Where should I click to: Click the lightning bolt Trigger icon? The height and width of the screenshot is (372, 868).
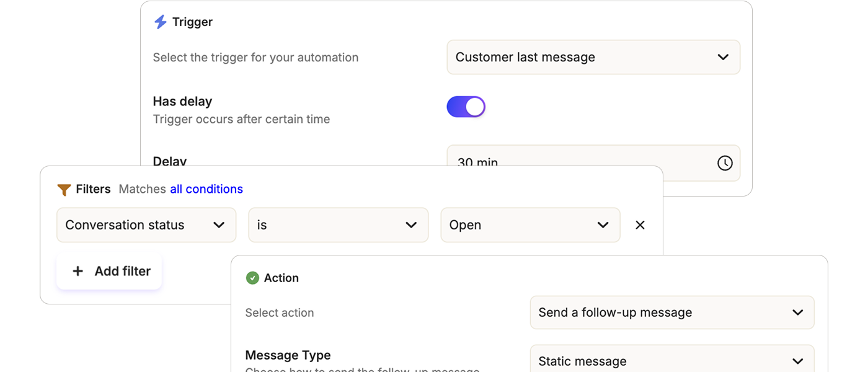160,22
